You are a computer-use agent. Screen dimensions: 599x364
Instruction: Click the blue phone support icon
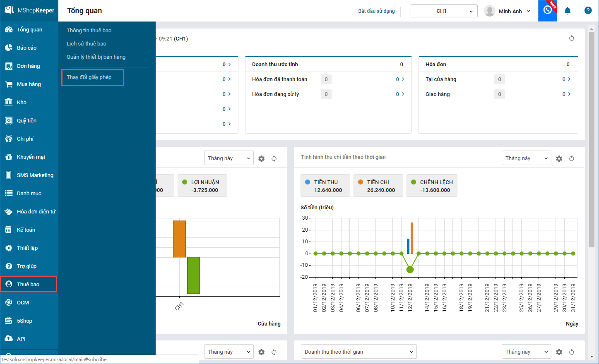tap(547, 11)
